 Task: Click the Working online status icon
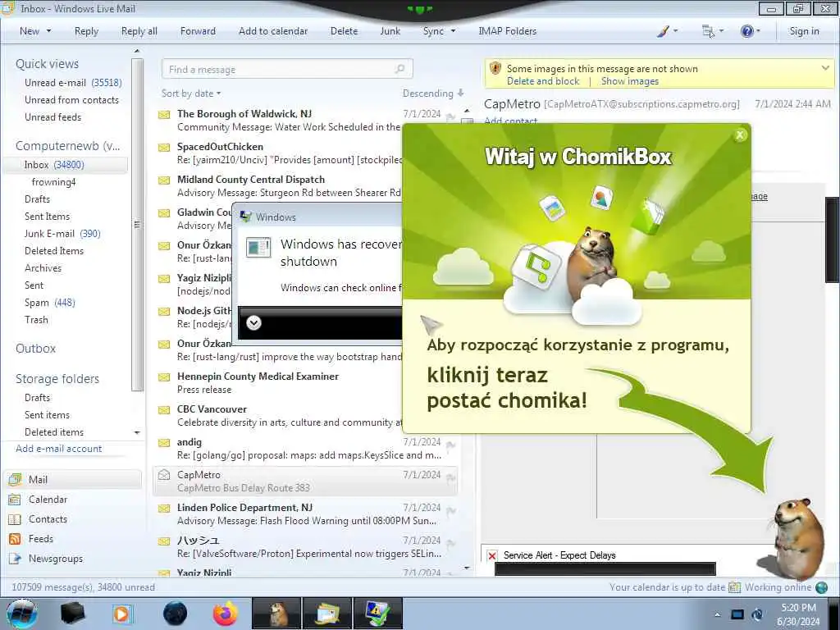coord(821,587)
